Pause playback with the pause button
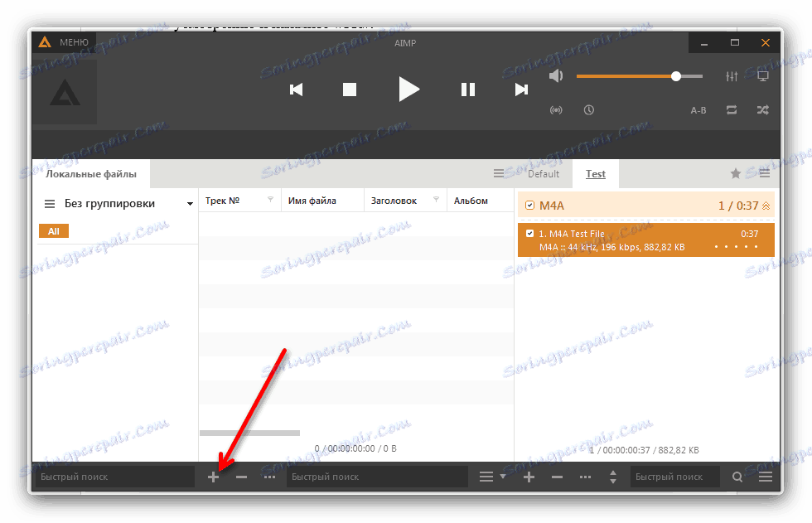Image resolution: width=812 pixels, height=523 pixels. pyautogui.click(x=467, y=90)
